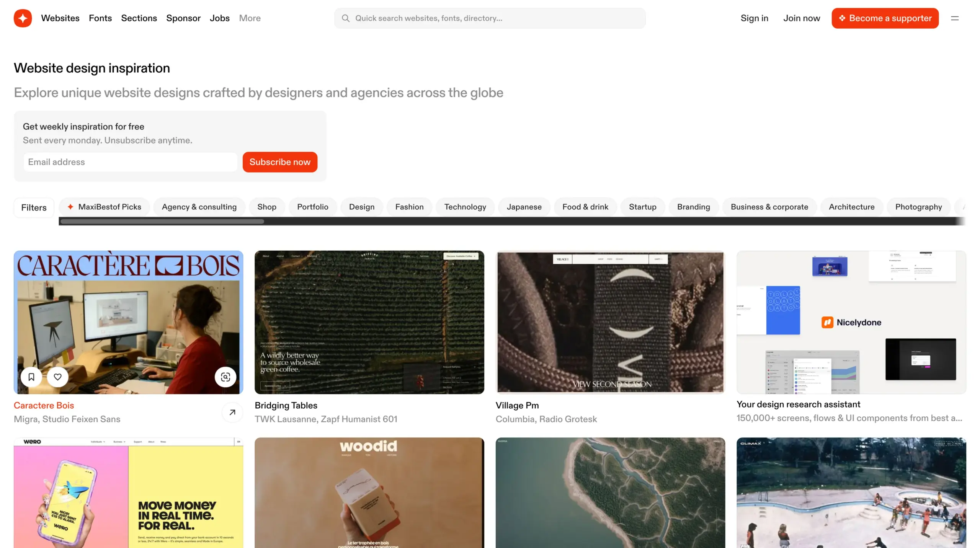
Task: Open Caractere Bois via the arrow icon
Action: tap(232, 412)
